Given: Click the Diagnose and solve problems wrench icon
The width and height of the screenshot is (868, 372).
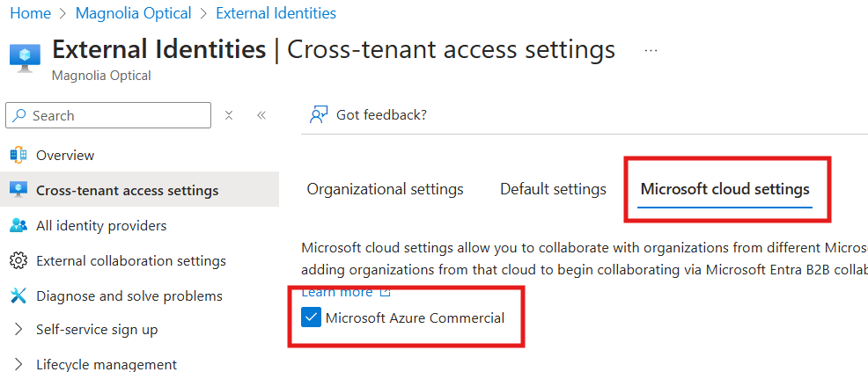Looking at the screenshot, I should click(18, 295).
